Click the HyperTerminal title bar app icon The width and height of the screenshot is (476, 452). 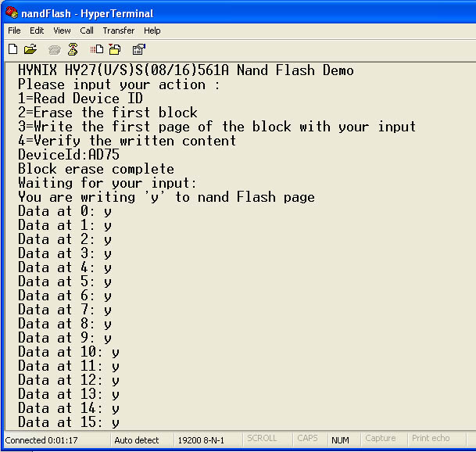click(12, 13)
